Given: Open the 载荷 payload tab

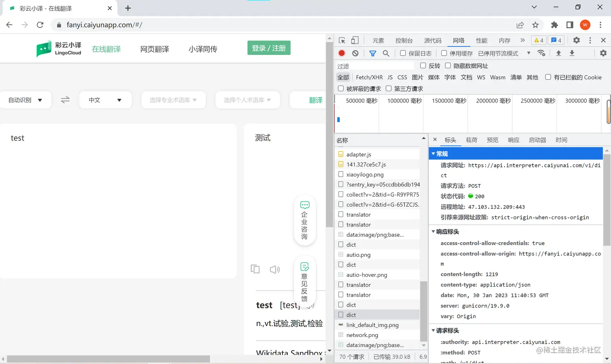Looking at the screenshot, I should coord(472,140).
